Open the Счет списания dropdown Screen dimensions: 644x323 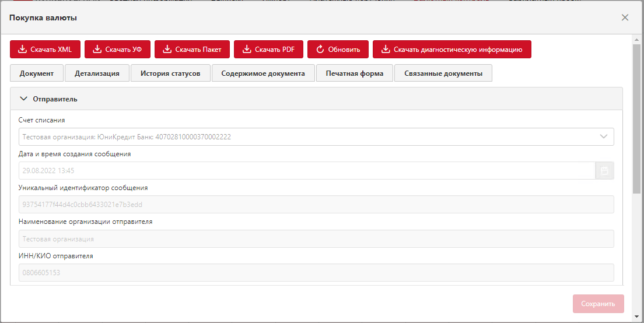point(603,137)
